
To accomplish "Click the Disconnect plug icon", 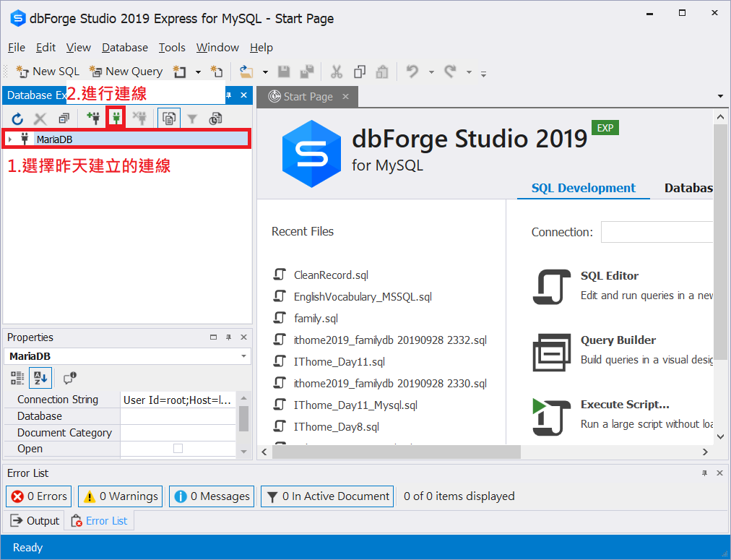I will pyautogui.click(x=139, y=118).
